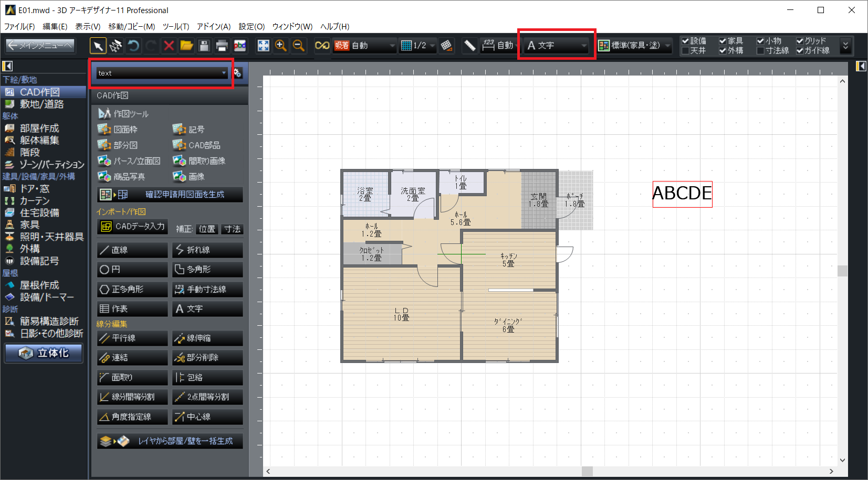The height and width of the screenshot is (480, 868).
Task: Enable the 天井 checkbox
Action: pyautogui.click(x=685, y=51)
